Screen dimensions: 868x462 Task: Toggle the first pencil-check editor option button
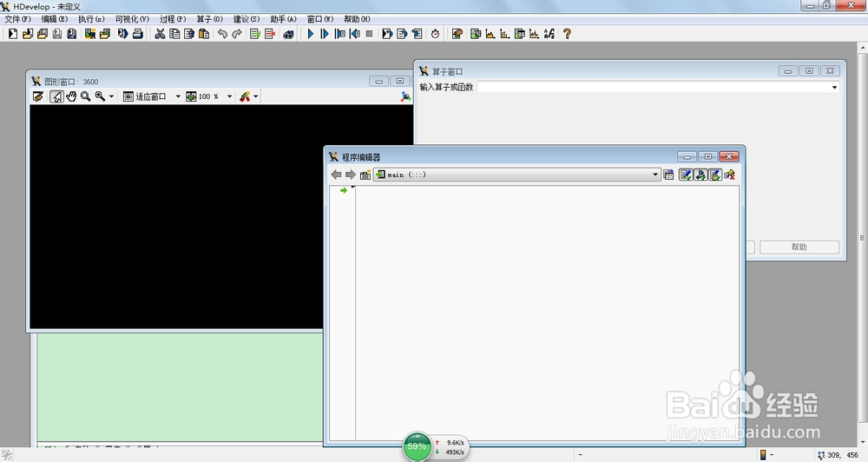click(x=686, y=175)
